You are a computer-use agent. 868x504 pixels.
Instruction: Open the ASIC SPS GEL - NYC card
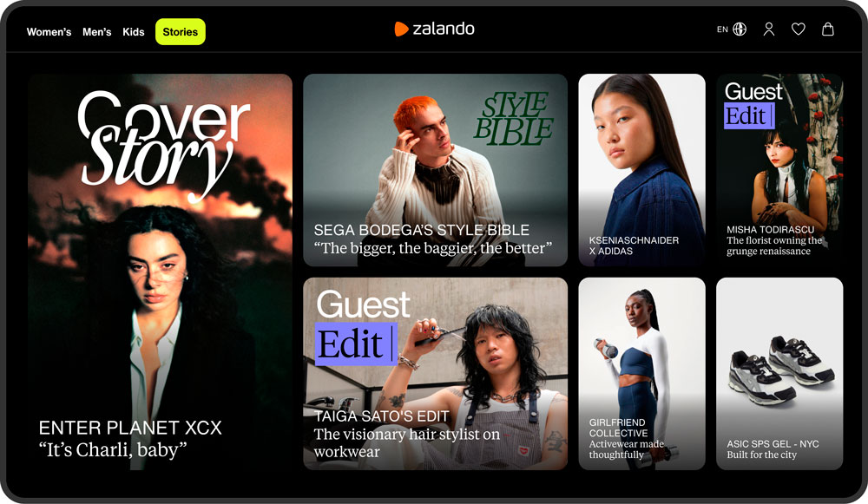[779, 373]
